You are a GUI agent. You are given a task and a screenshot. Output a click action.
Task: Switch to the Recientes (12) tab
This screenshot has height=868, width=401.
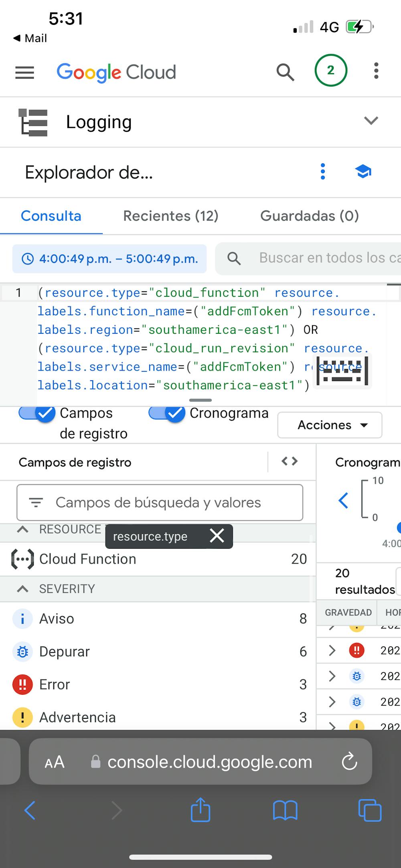click(171, 216)
